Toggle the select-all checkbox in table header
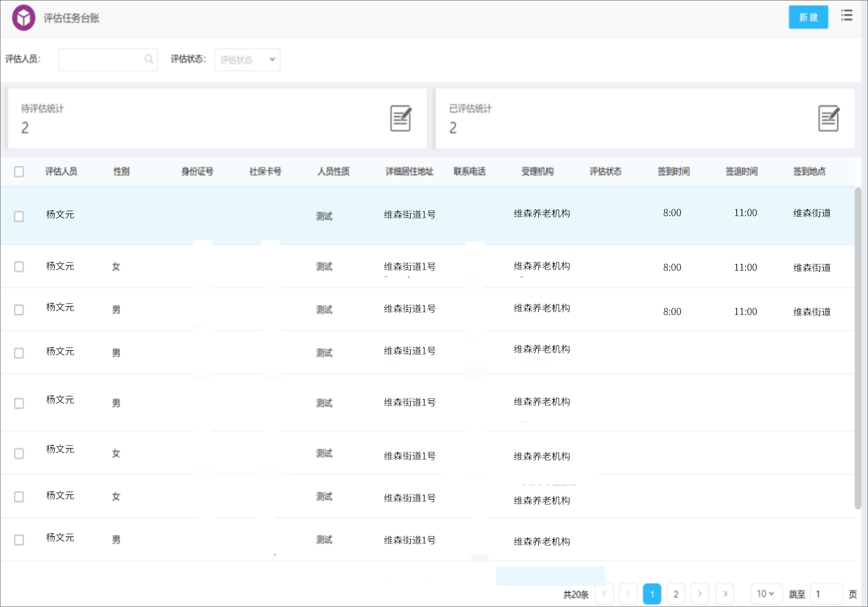This screenshot has width=868, height=607. coord(19,171)
